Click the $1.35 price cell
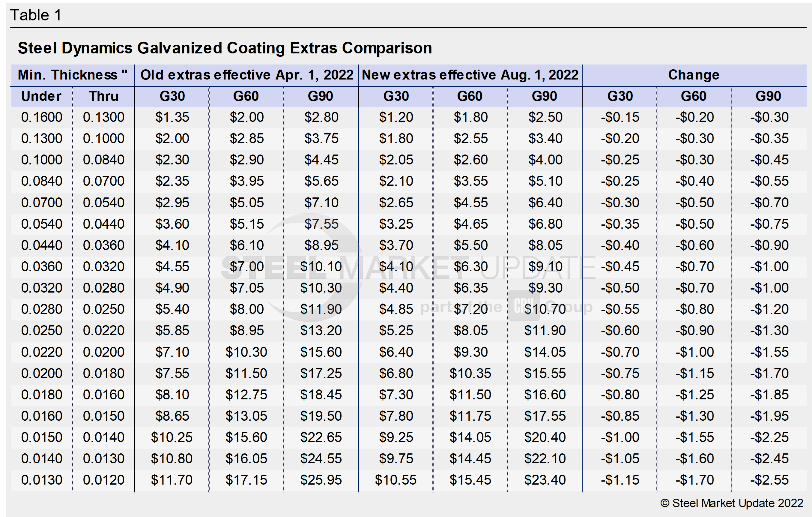 [172, 117]
